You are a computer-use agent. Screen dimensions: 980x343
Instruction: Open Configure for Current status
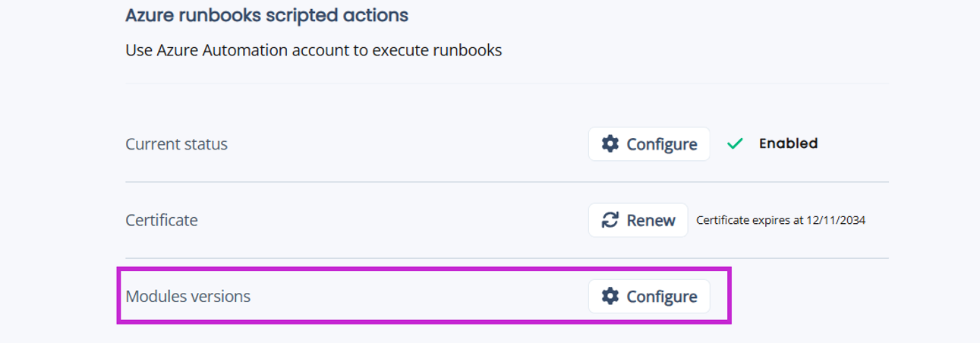[x=649, y=144]
